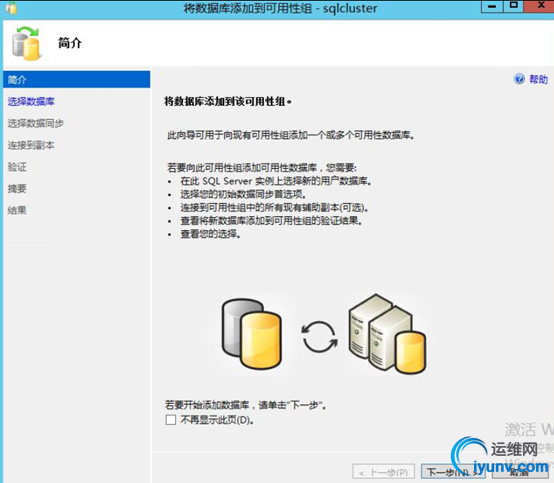Maximize the sqlcluster wizard window
554x483 pixels.
point(513,6)
